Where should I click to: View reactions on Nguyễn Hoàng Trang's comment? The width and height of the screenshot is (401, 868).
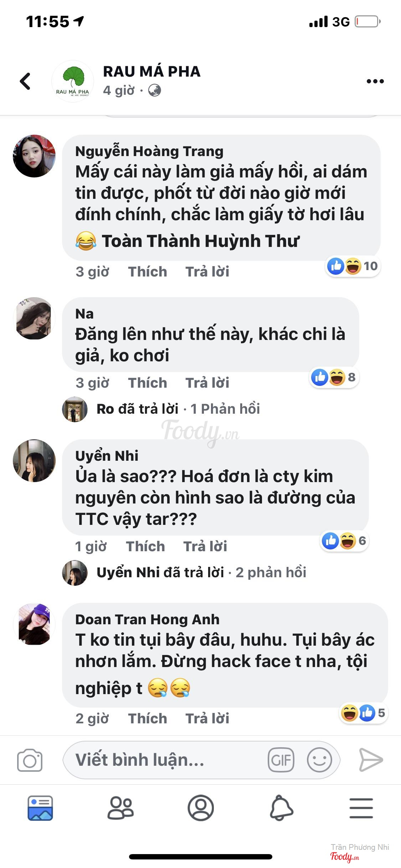click(x=353, y=266)
